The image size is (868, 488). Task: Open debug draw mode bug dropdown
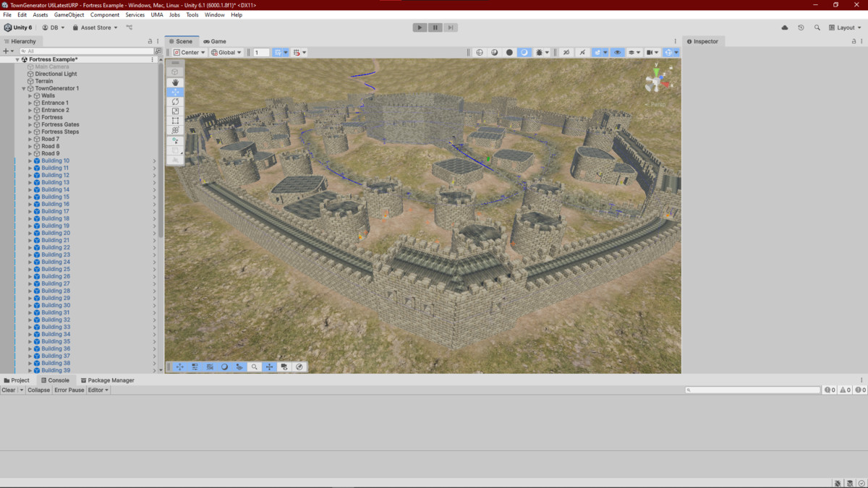click(542, 52)
